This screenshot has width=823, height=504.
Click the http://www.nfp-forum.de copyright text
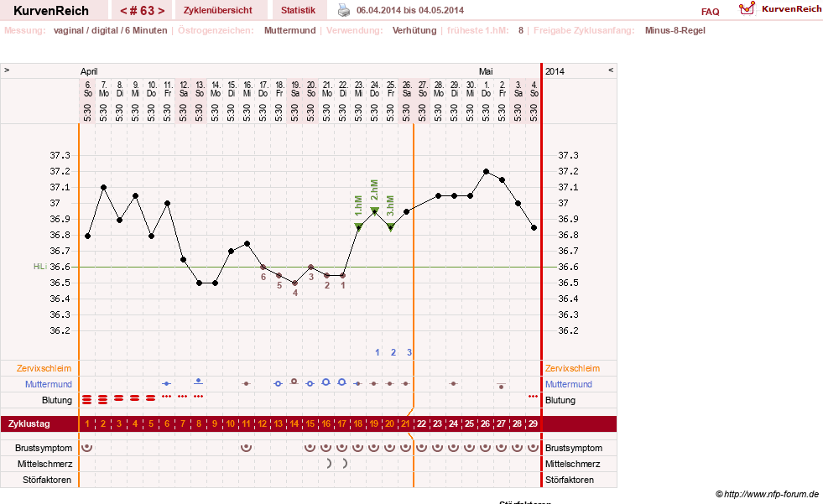(767, 494)
